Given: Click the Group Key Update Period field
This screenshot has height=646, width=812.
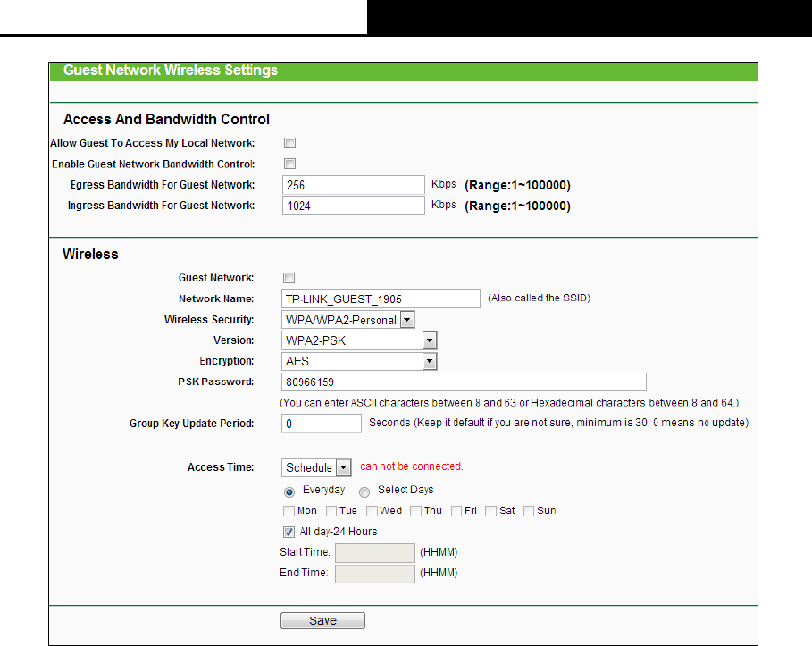Looking at the screenshot, I should 322,424.
